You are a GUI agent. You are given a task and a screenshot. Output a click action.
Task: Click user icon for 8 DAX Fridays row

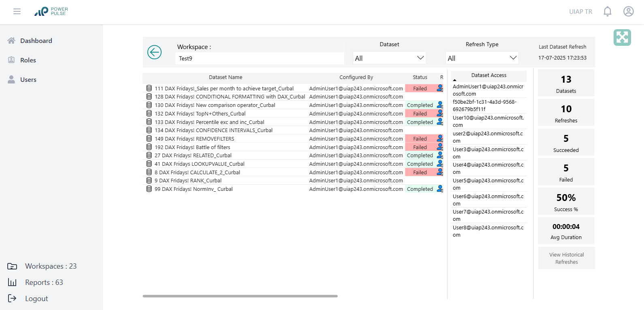[x=440, y=172]
